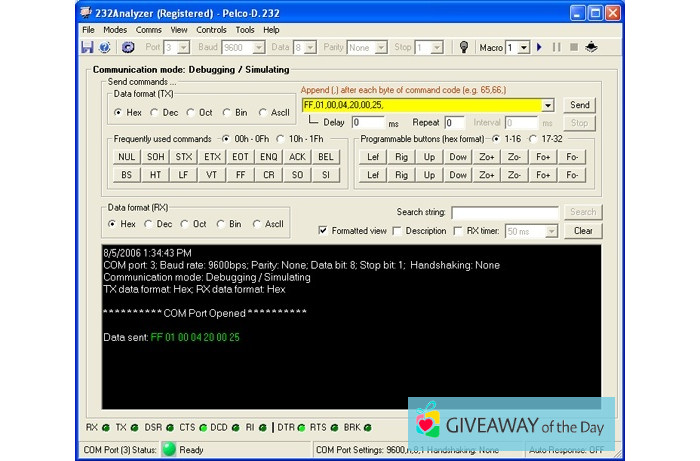Clear the output log with Clear button
This screenshot has width=700, height=461.
click(584, 231)
